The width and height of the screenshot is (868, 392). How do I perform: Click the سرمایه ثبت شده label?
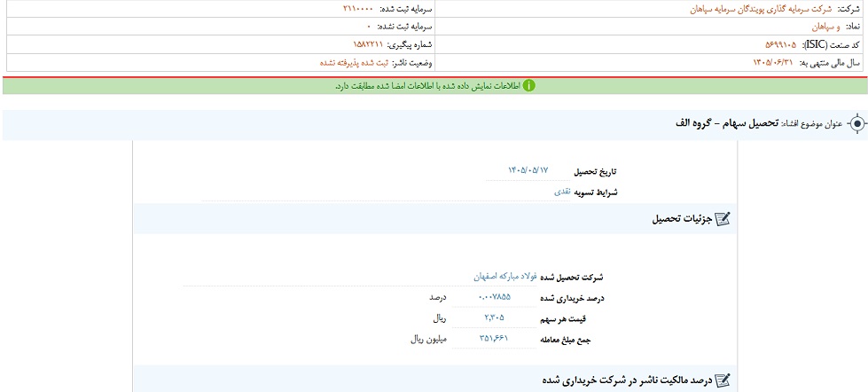coord(404,10)
